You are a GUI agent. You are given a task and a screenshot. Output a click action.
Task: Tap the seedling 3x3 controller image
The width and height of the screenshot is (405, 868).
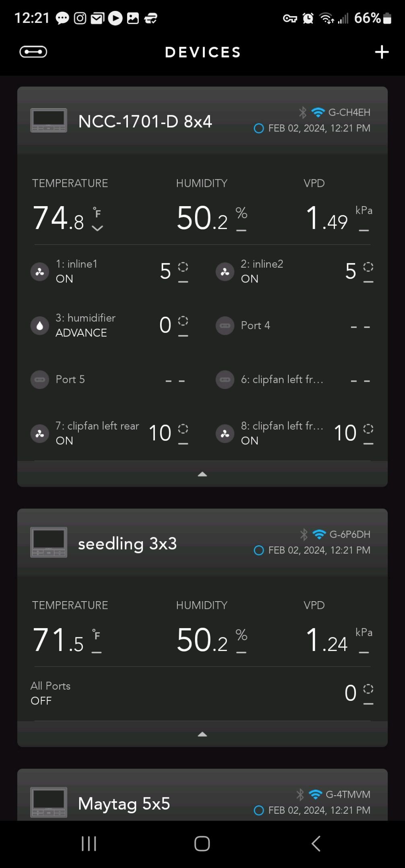[49, 542]
